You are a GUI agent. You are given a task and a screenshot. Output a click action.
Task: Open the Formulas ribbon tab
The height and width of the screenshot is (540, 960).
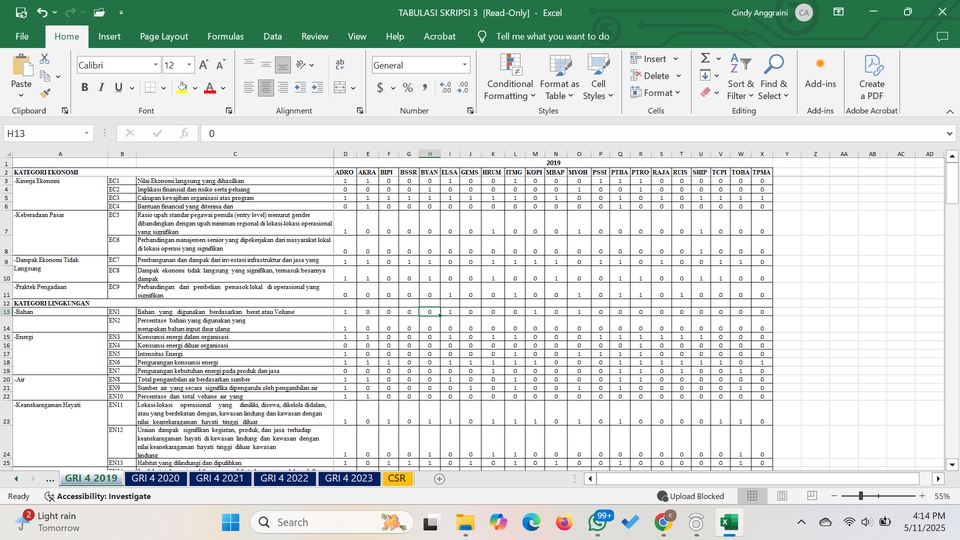(x=225, y=37)
